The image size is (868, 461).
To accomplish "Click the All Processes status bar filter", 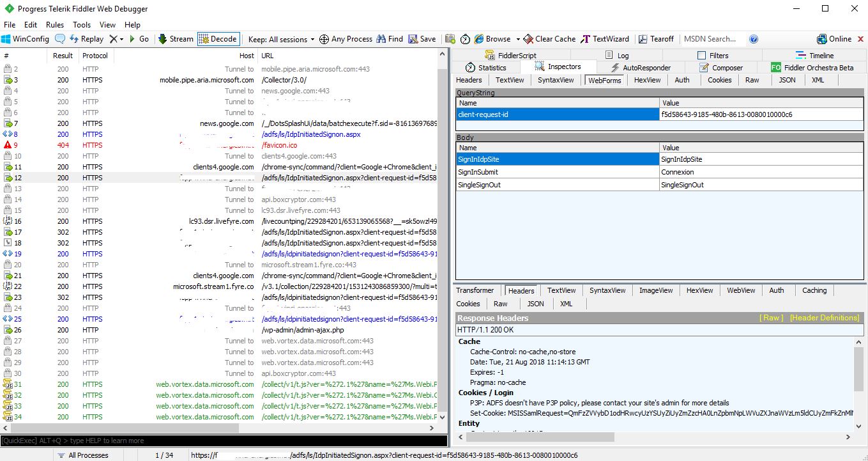I will point(82,455).
